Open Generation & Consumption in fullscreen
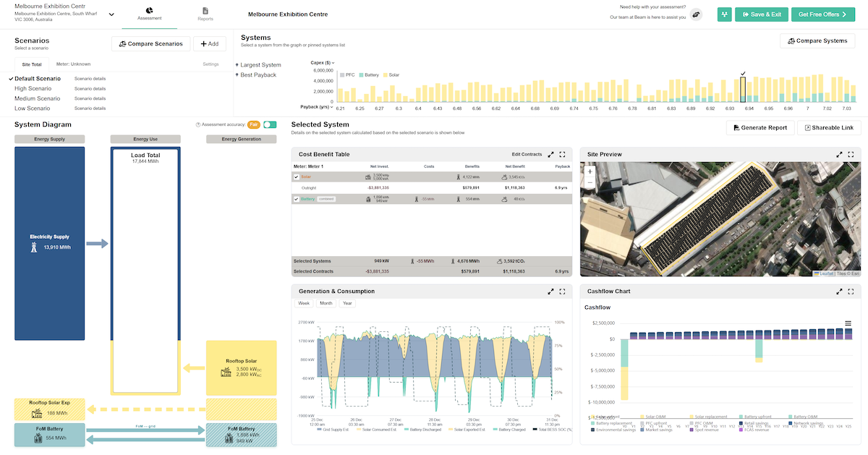Image resolution: width=868 pixels, height=455 pixels. 562,291
